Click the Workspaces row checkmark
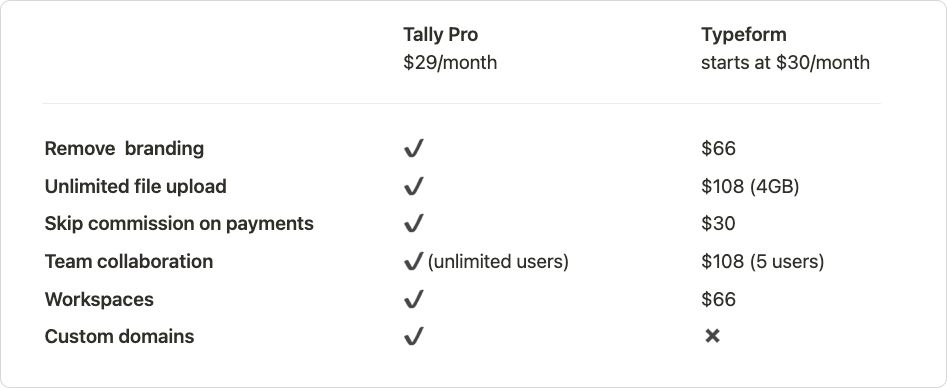The image size is (947, 388). coord(414,299)
